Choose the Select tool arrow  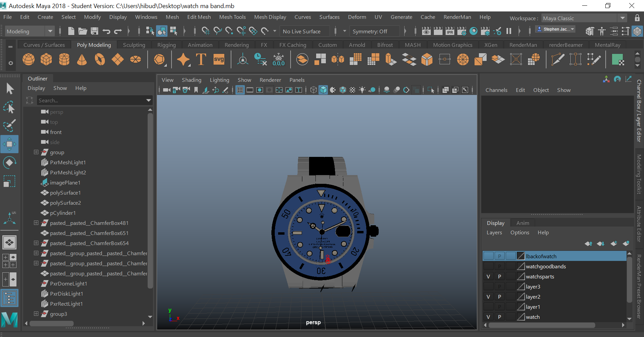[10, 89]
